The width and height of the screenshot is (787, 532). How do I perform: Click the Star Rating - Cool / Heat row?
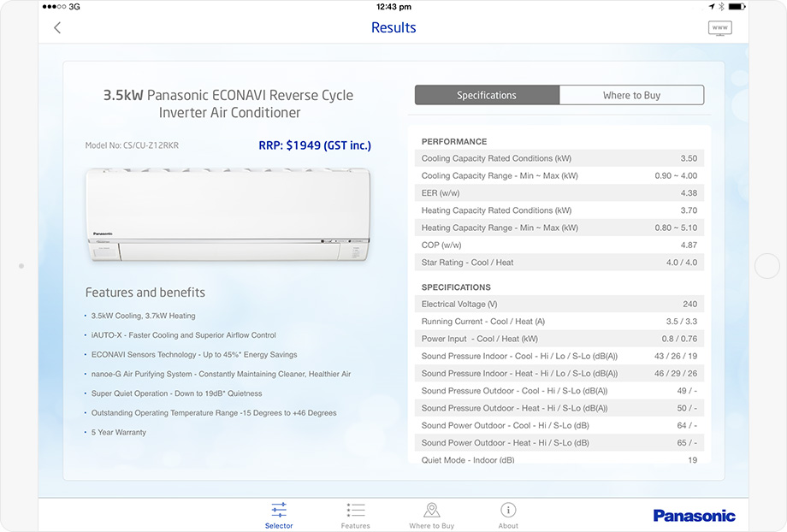pyautogui.click(x=559, y=262)
